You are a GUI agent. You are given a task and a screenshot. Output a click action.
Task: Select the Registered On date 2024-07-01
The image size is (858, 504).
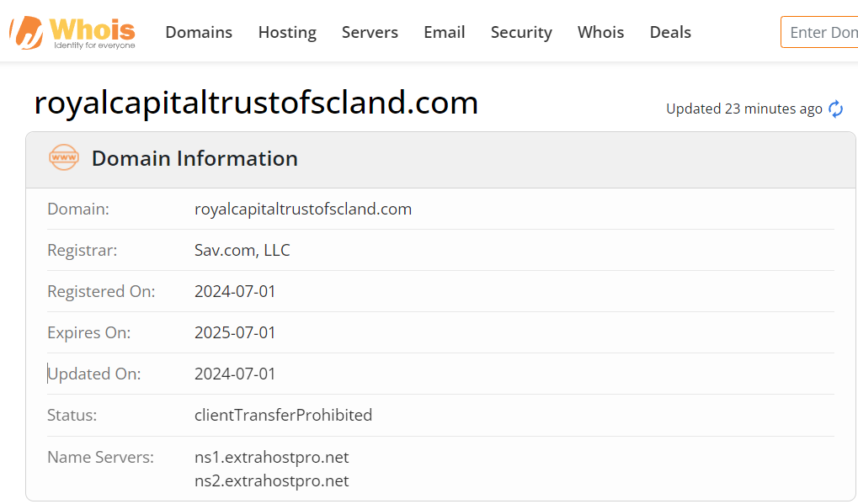pos(235,291)
